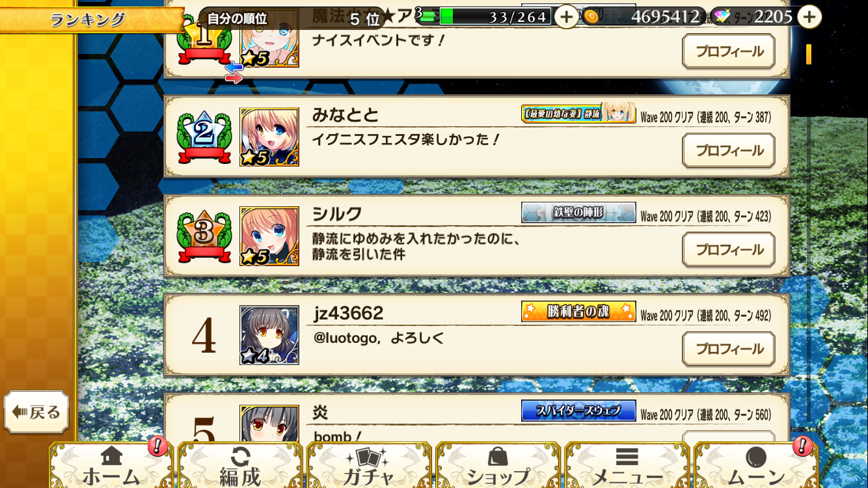Viewport: 868px width, 488px height.
Task: Open the ホーム home tab
Action: point(111,465)
